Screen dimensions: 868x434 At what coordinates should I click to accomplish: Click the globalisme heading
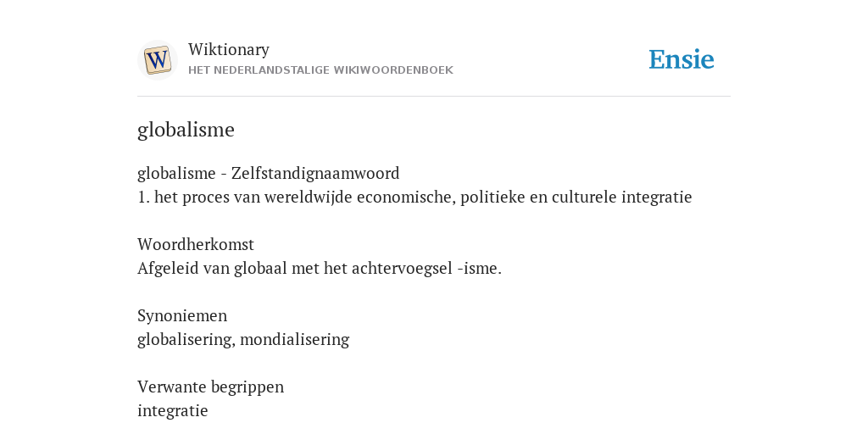[186, 130]
